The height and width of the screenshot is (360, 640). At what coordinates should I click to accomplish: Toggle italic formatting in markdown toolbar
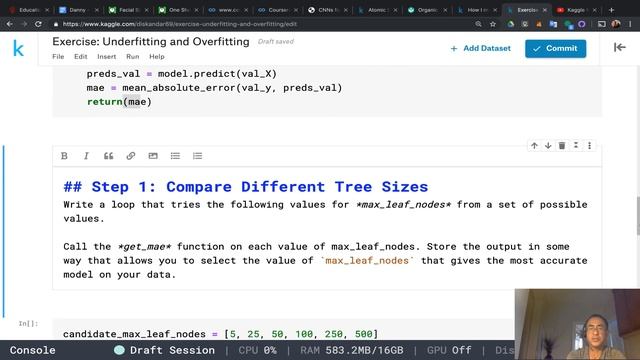point(86,156)
